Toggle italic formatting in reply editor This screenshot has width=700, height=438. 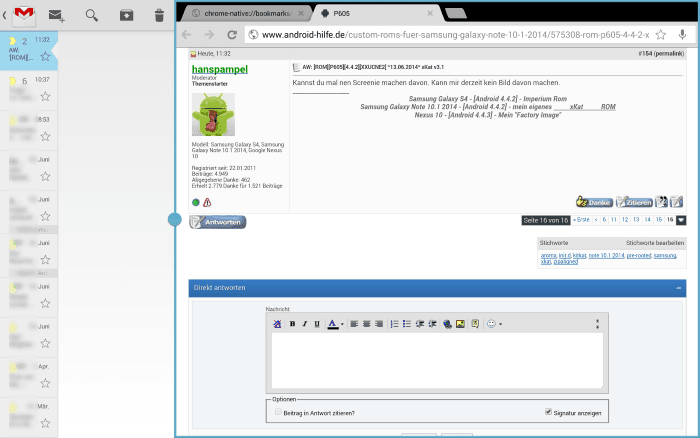(304, 324)
